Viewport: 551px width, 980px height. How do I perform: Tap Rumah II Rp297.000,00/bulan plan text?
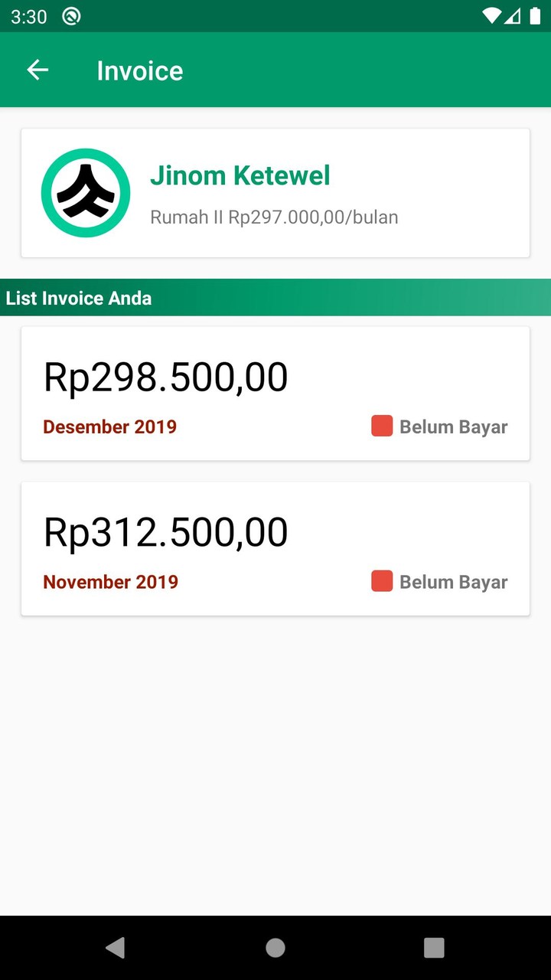pyautogui.click(x=274, y=217)
